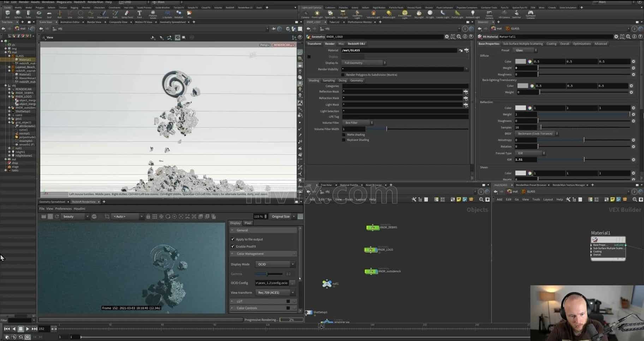Select the Metaball shelf tool
The image size is (644, 341).
(x=179, y=14)
